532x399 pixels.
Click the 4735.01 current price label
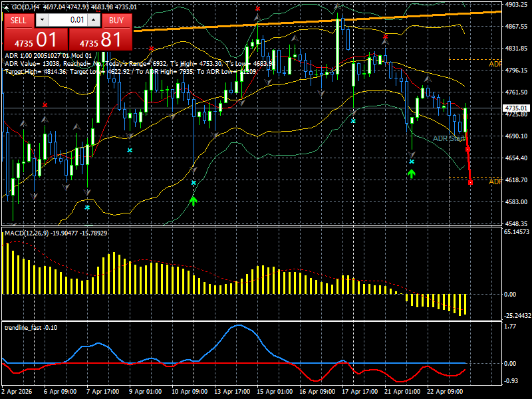tap(516, 108)
